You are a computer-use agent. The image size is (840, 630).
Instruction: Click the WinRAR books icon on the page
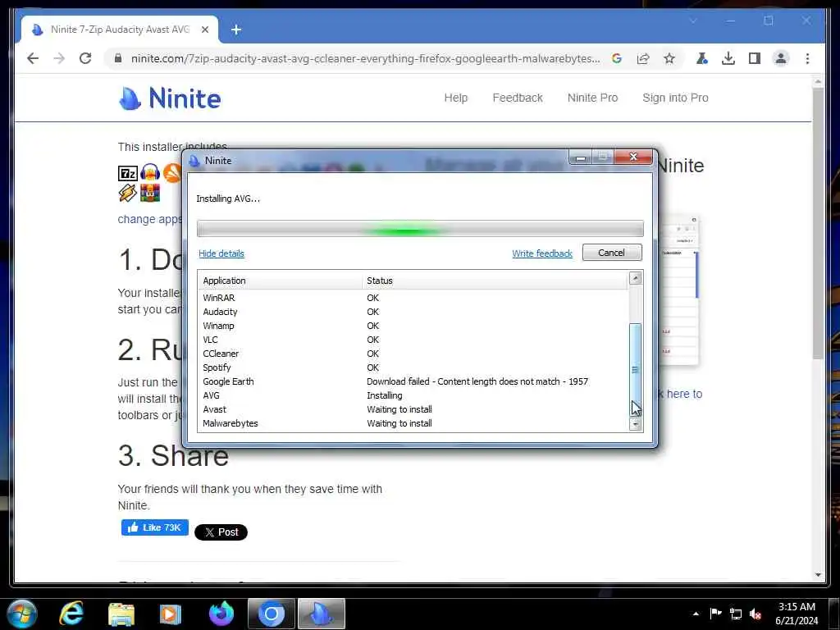click(150, 192)
